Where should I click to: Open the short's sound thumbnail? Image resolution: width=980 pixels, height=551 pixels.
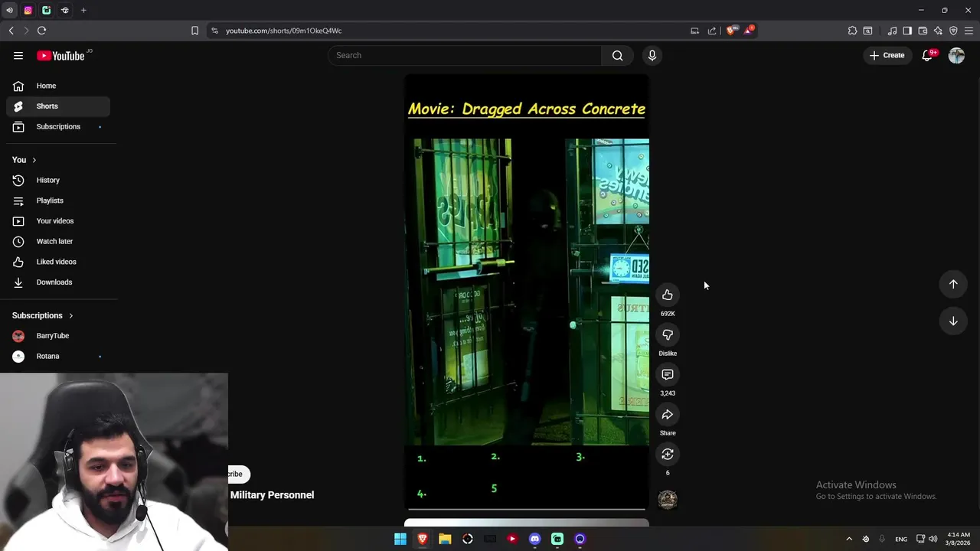(668, 500)
